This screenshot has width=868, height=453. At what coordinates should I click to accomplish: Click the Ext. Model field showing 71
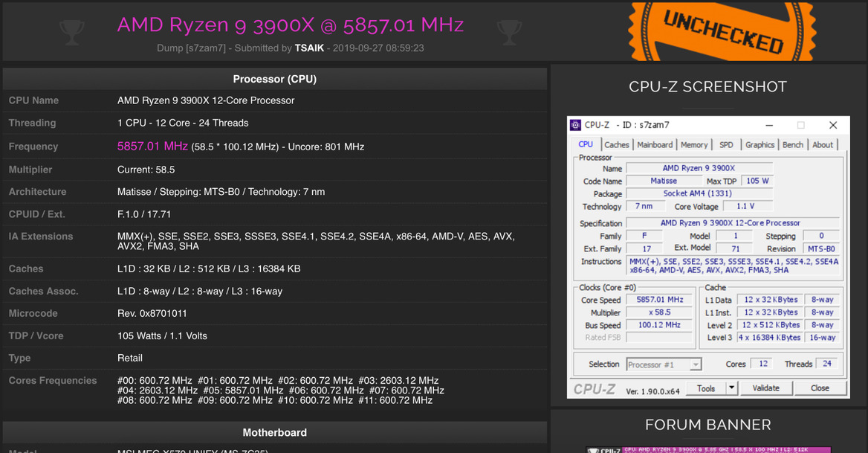pos(735,249)
